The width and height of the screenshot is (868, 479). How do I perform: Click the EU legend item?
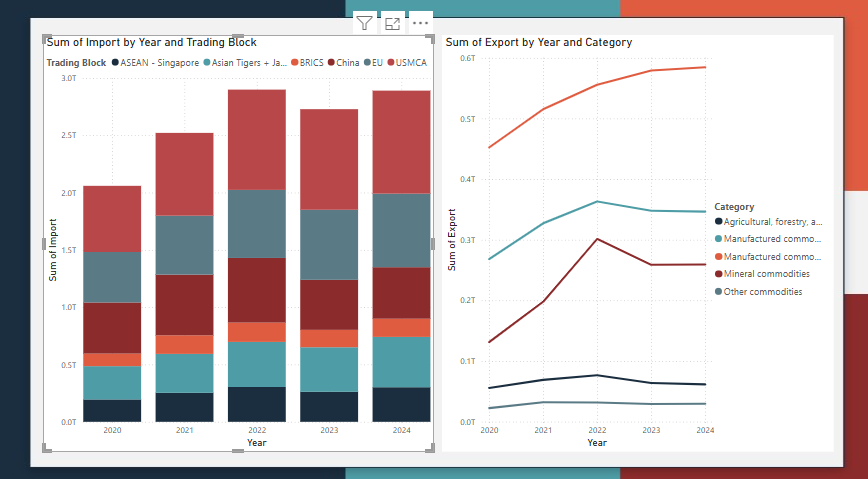373,63
